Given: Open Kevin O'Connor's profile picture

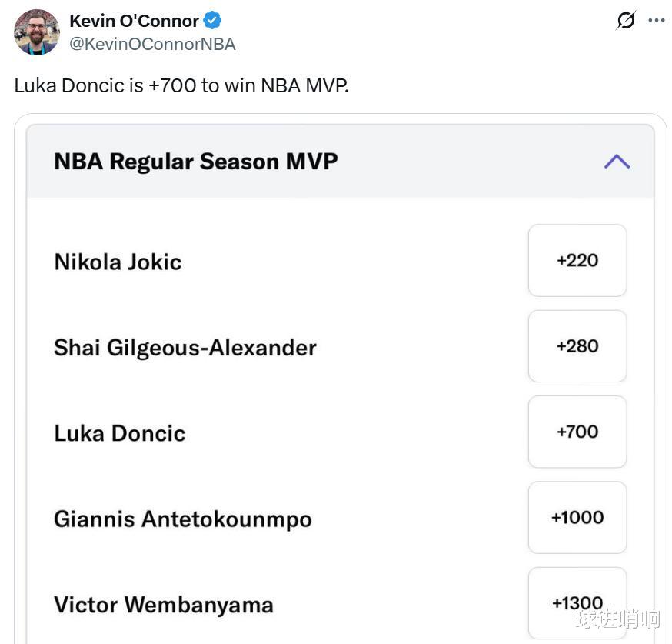Looking at the screenshot, I should (37, 32).
